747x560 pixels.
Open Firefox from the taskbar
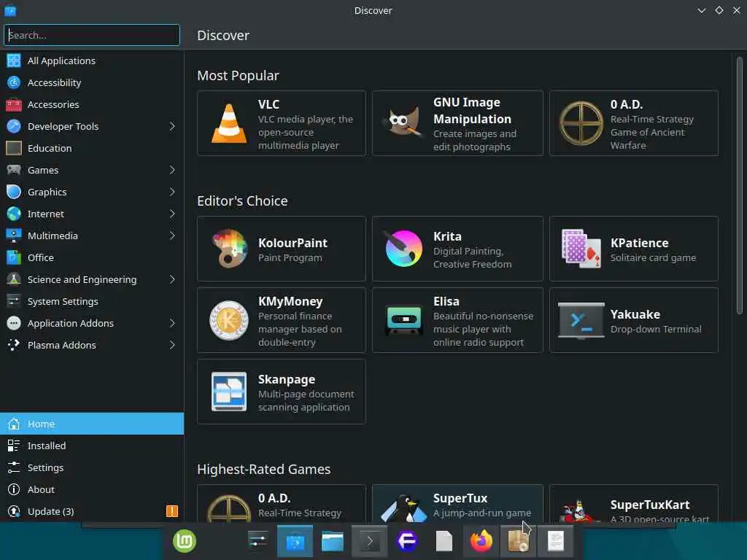tap(481, 541)
